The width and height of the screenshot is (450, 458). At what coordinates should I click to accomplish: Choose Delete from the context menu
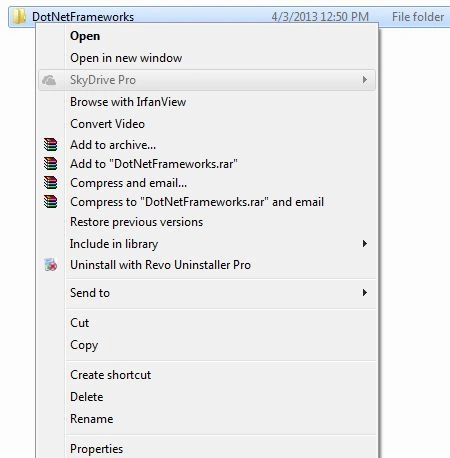pyautogui.click(x=87, y=397)
